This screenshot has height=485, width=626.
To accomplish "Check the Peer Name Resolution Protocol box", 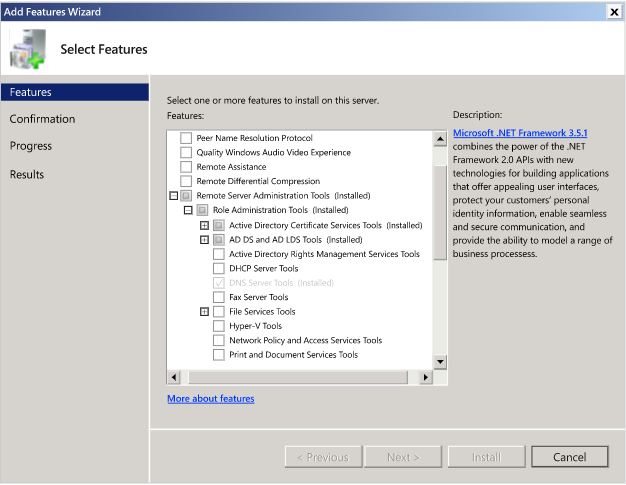I will click(x=186, y=138).
